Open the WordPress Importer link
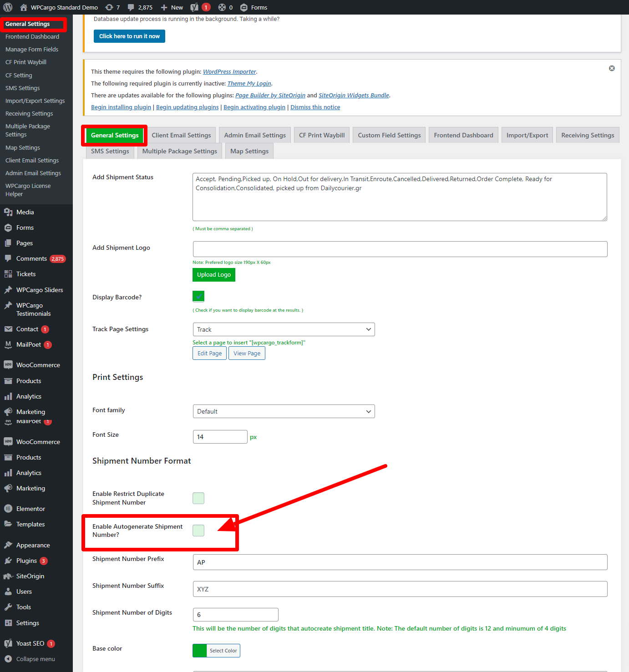The width and height of the screenshot is (629, 672). (229, 71)
